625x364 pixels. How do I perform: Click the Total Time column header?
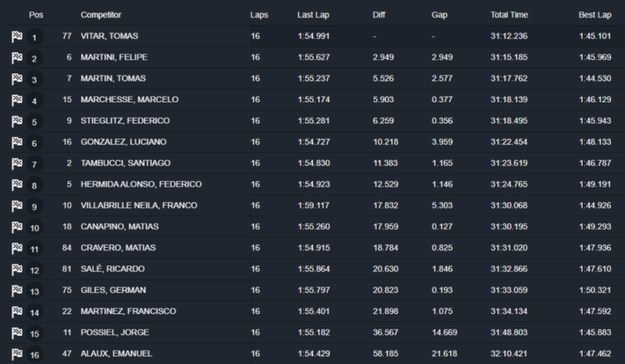tap(509, 15)
